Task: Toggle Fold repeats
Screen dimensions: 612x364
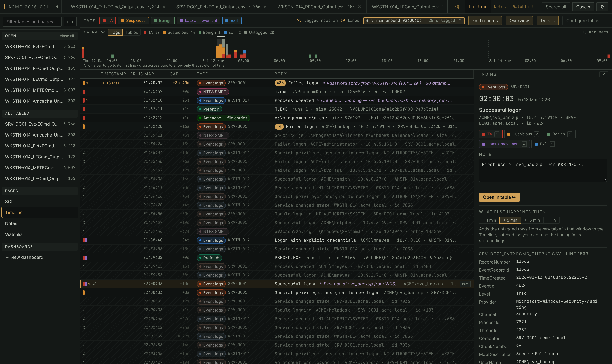Action: point(485,21)
